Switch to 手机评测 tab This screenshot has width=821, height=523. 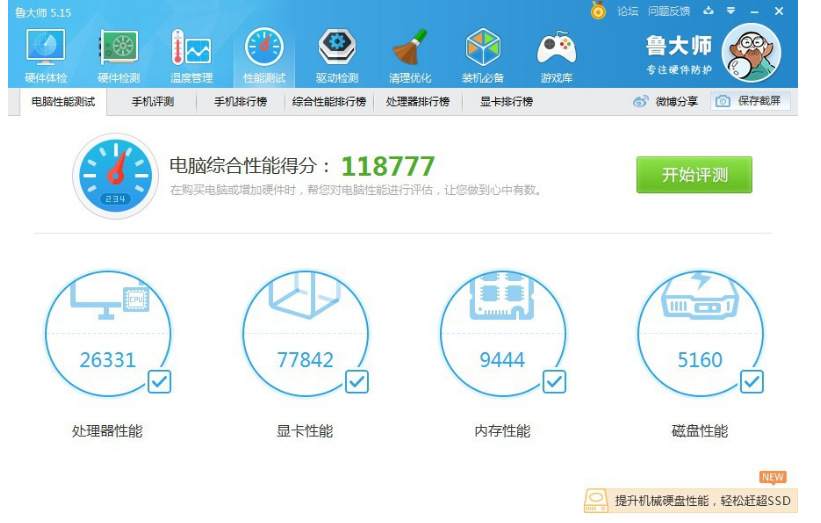pos(152,102)
